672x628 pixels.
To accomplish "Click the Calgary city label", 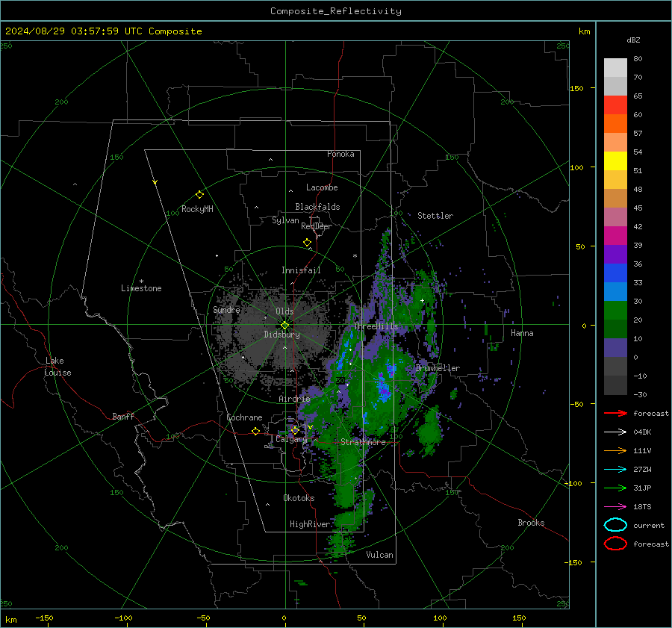I will click(x=291, y=439).
